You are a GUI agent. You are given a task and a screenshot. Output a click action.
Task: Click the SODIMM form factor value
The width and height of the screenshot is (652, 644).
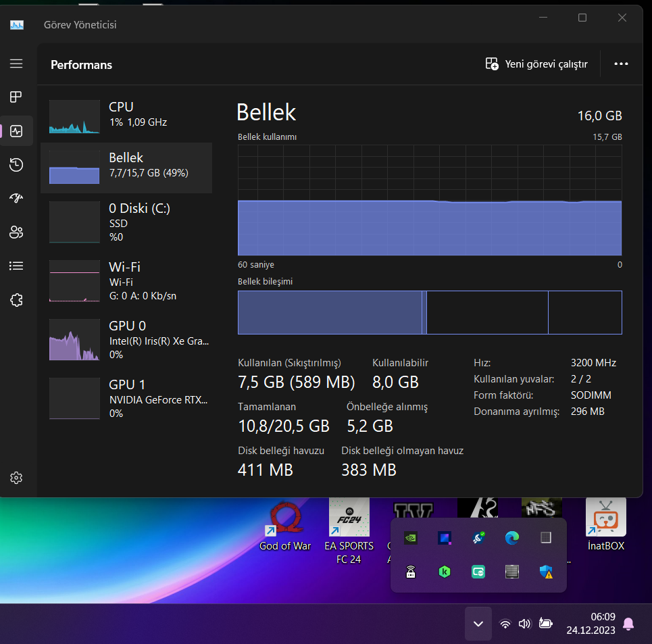coord(591,395)
